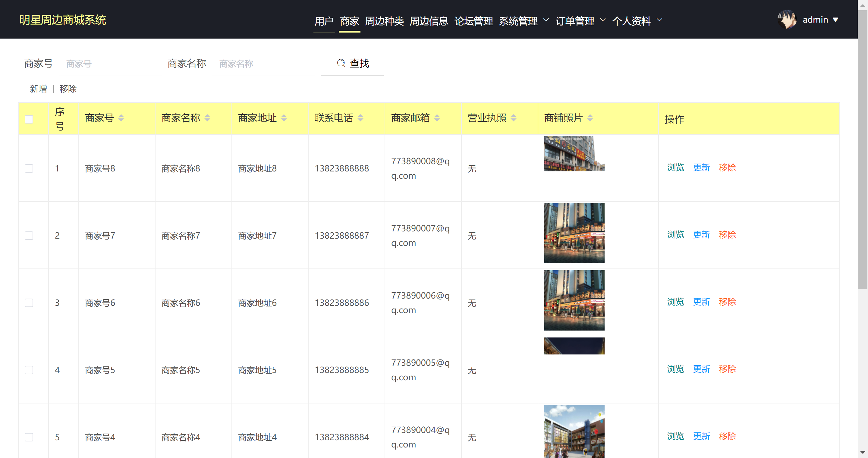868x458 pixels.
Task: Sort by 营业执照 column arrows
Action: pos(513,118)
